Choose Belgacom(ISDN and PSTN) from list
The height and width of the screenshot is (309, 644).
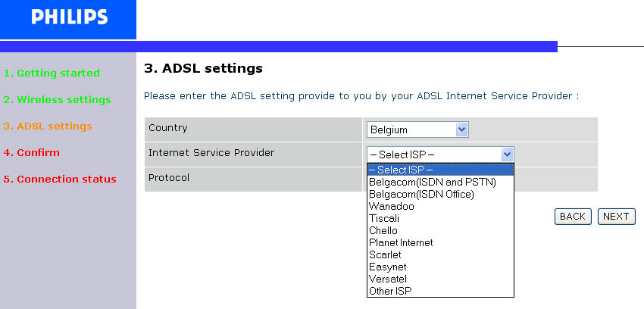click(x=432, y=182)
